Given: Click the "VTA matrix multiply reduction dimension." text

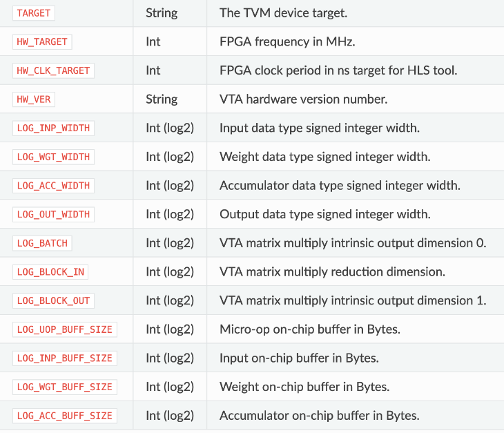Looking at the screenshot, I should pos(332,272).
